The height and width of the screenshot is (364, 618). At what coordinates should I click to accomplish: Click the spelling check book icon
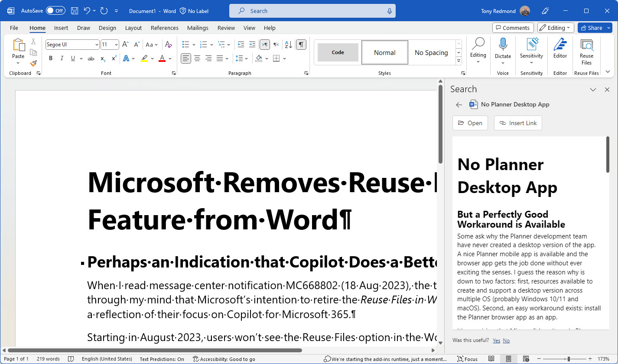[70, 359]
